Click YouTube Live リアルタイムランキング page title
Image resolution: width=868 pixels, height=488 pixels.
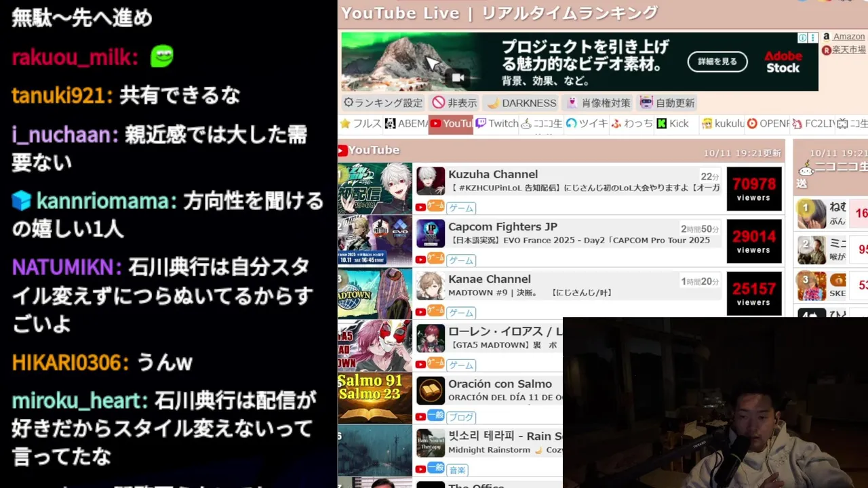pyautogui.click(x=499, y=13)
